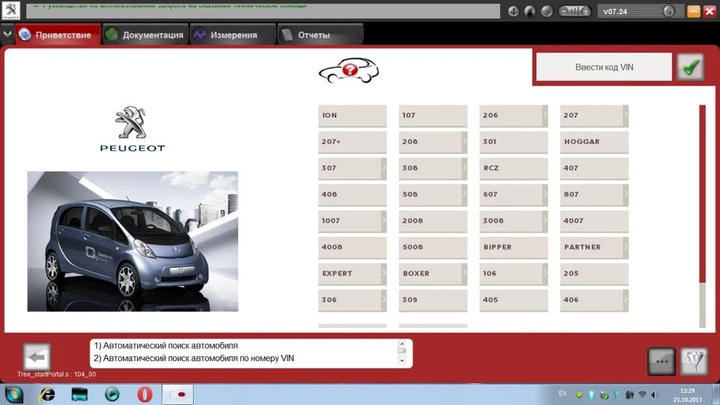The image size is (720, 405).
Task: Click the download arrow icon in top bar
Action: 513,11
